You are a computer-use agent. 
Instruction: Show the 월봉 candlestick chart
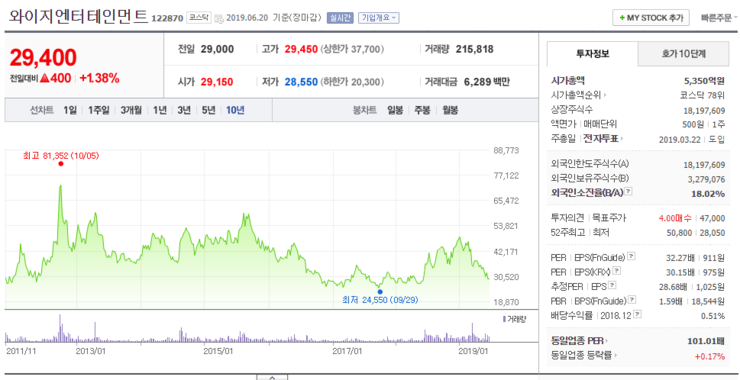[x=450, y=110]
